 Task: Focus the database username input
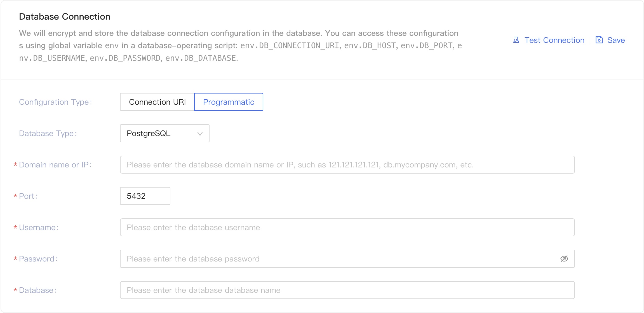pyautogui.click(x=347, y=227)
